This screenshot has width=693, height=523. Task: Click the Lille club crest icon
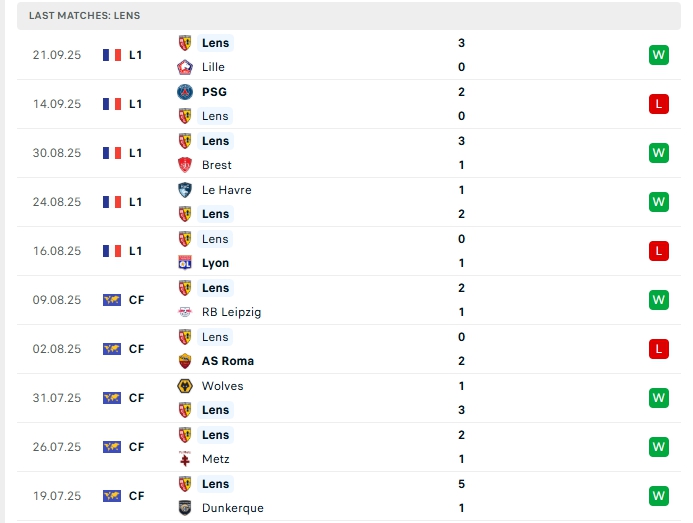click(185, 67)
